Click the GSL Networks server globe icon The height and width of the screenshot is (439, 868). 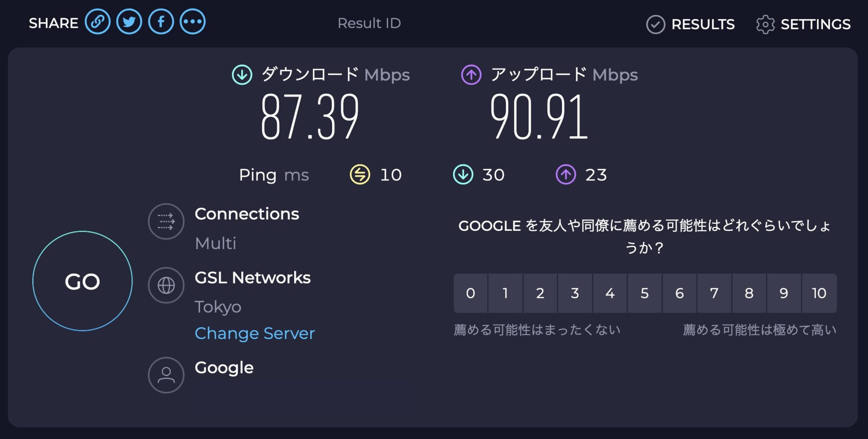pos(166,285)
